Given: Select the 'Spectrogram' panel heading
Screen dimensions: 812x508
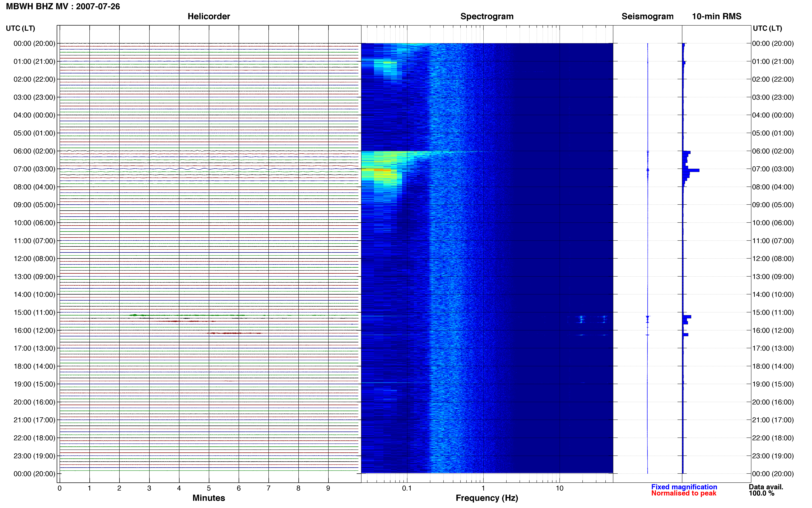Looking at the screenshot, I should point(487,16).
